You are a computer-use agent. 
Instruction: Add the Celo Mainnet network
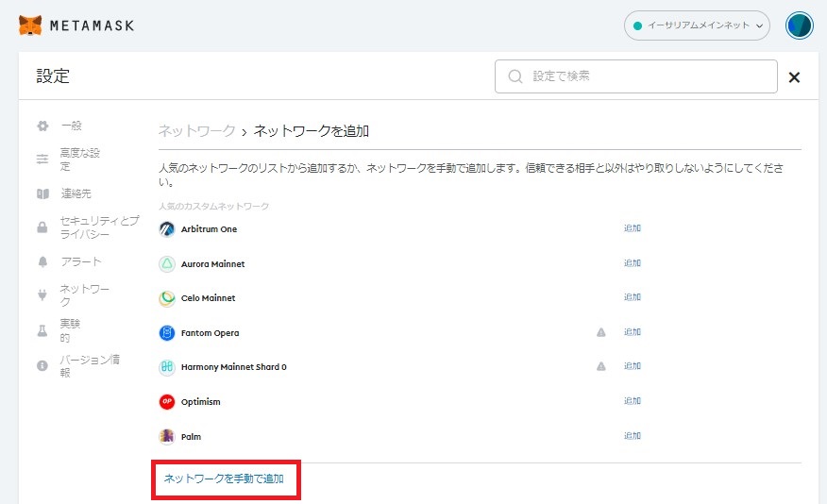633,297
